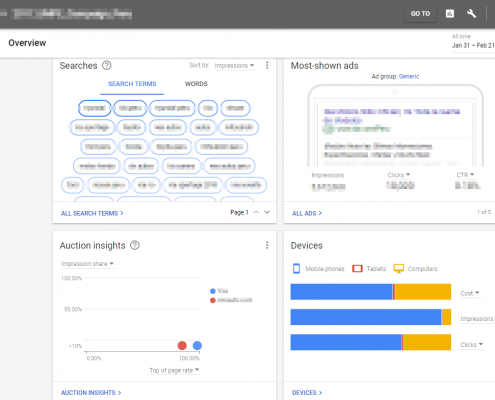Open the Top of page rate dropdown
Viewport: 495px width, 400px height.
pos(174,370)
